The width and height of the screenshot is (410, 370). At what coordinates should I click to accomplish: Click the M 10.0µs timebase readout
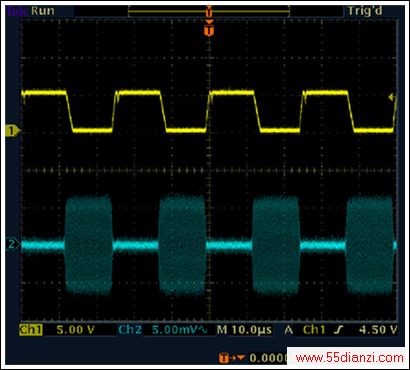(244, 330)
